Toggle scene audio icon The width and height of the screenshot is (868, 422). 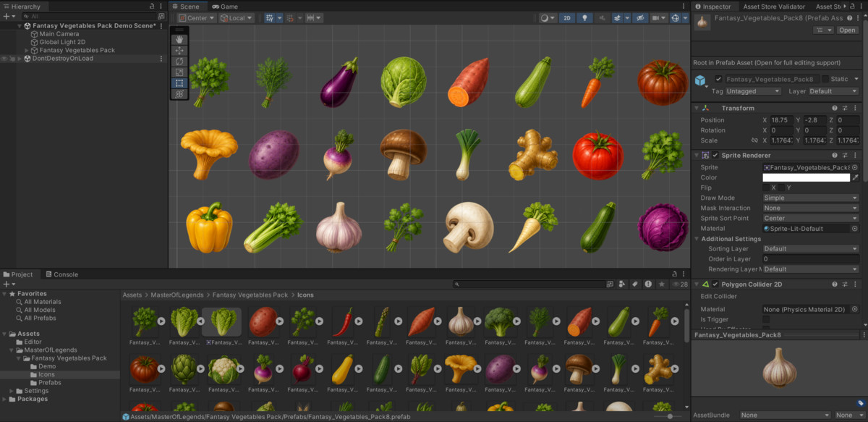(x=602, y=18)
